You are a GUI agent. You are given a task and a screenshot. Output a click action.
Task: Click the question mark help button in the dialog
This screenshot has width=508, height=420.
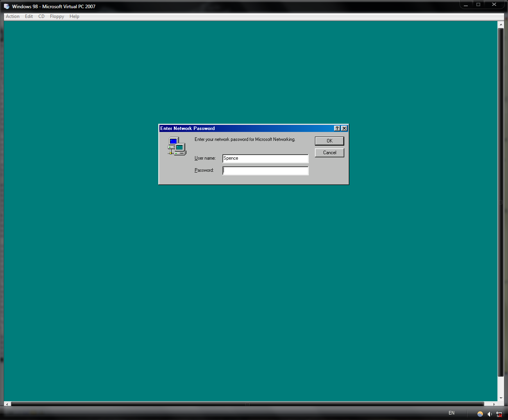pyautogui.click(x=337, y=128)
